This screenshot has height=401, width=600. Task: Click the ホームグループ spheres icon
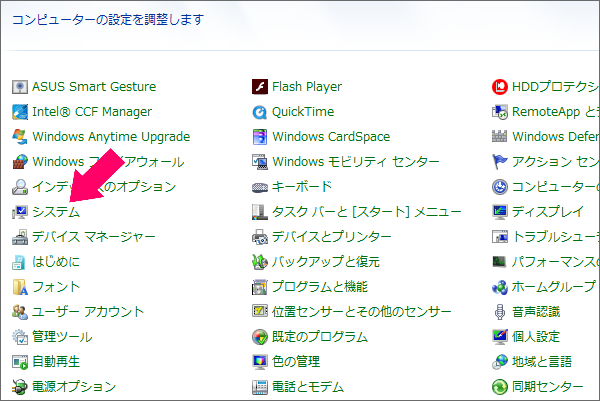(x=500, y=287)
